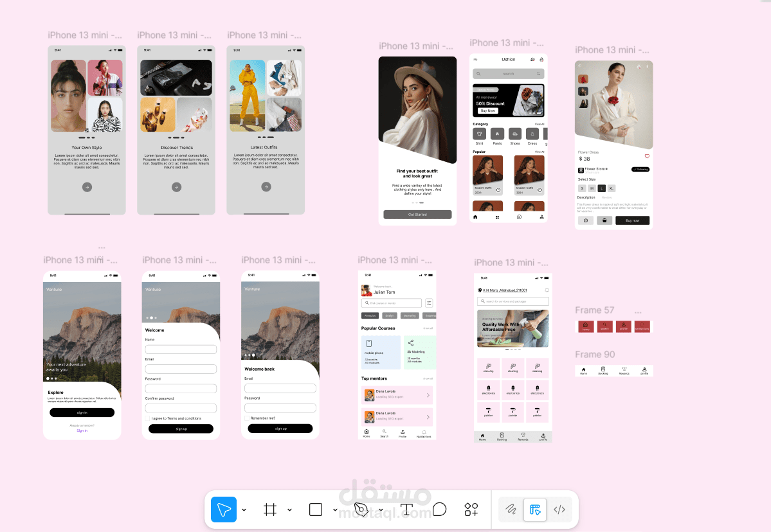Click the Name field under Welcome
The image size is (771, 532).
[181, 350]
